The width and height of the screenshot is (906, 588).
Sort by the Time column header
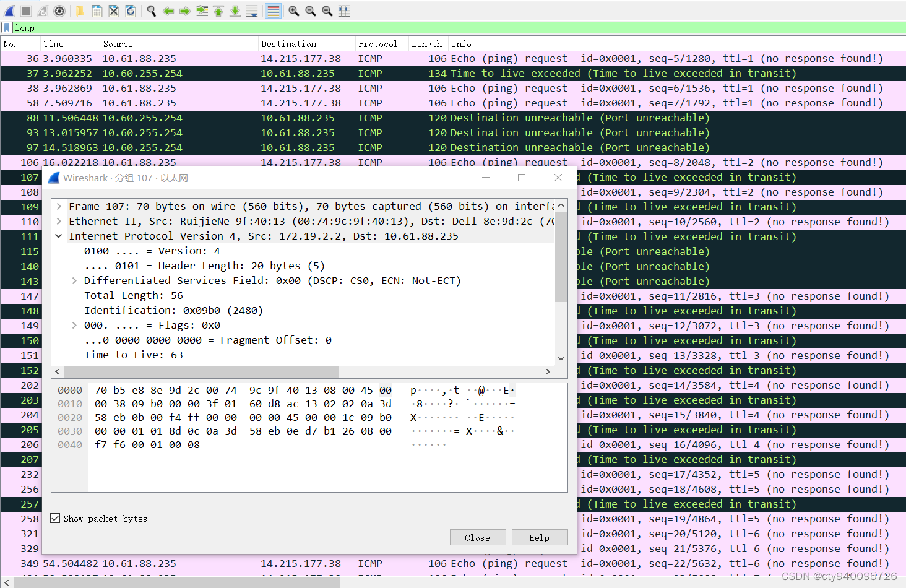pos(69,44)
